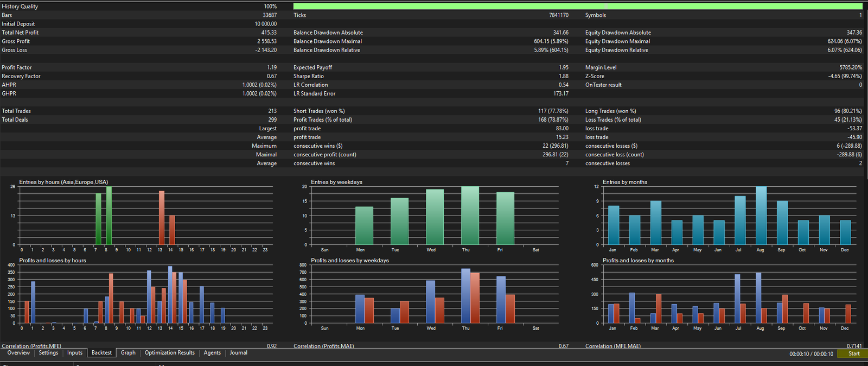Click the Expected Payoff value 1.95
868x366 pixels.
point(564,67)
